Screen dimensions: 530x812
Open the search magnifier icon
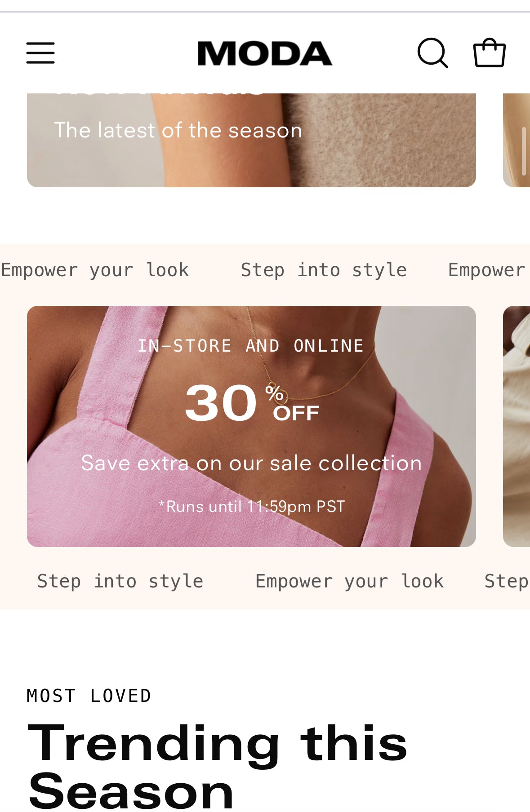coord(432,53)
